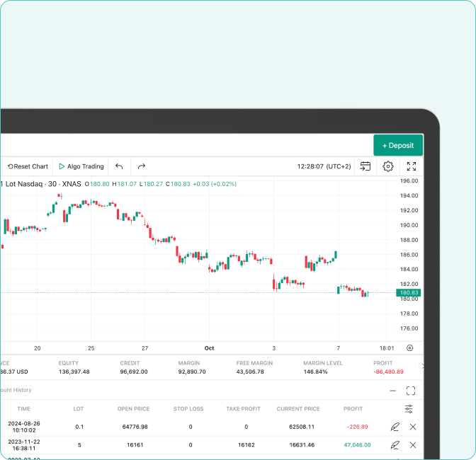Close the 0.1 lot position

pyautogui.click(x=413, y=427)
